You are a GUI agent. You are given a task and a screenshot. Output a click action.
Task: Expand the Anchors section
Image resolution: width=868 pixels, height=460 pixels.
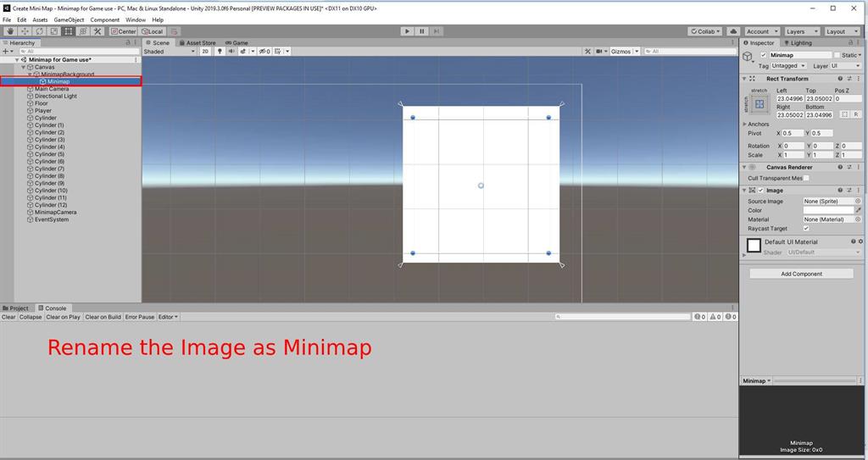pos(744,124)
